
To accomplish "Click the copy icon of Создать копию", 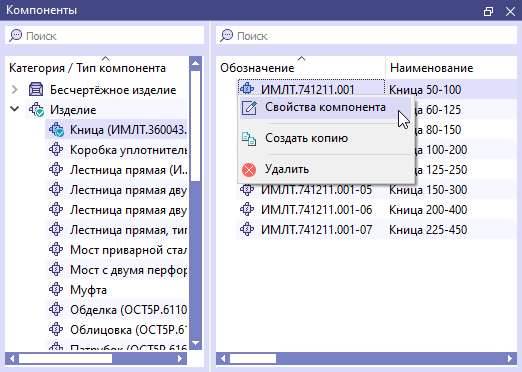I will tap(249, 139).
